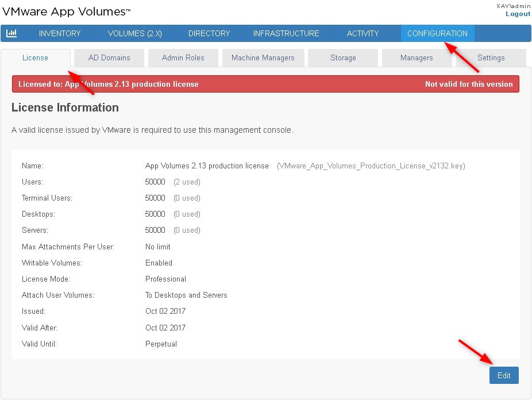Click the Desktops label

pos(38,214)
